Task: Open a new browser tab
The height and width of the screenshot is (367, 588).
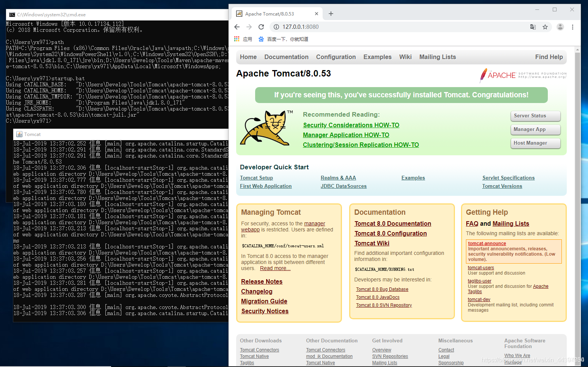Action: (x=331, y=14)
